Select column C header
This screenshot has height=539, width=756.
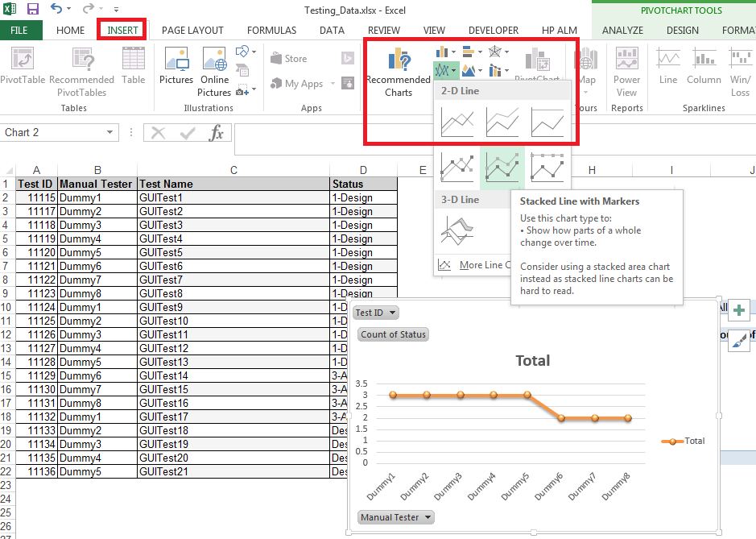[x=233, y=170]
